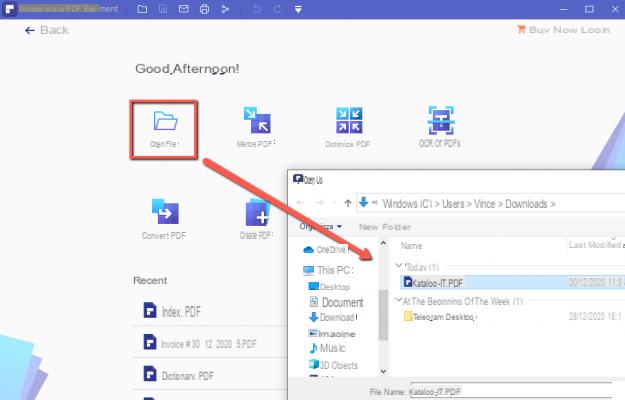Click the up-one-level arrow in Open dialog
The width and height of the screenshot is (625, 400).
click(348, 203)
